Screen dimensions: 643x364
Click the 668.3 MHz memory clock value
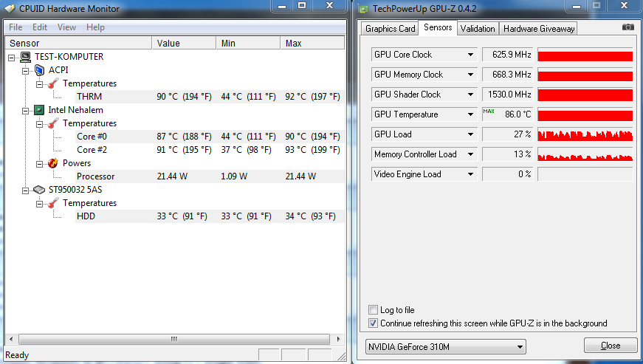507,75
